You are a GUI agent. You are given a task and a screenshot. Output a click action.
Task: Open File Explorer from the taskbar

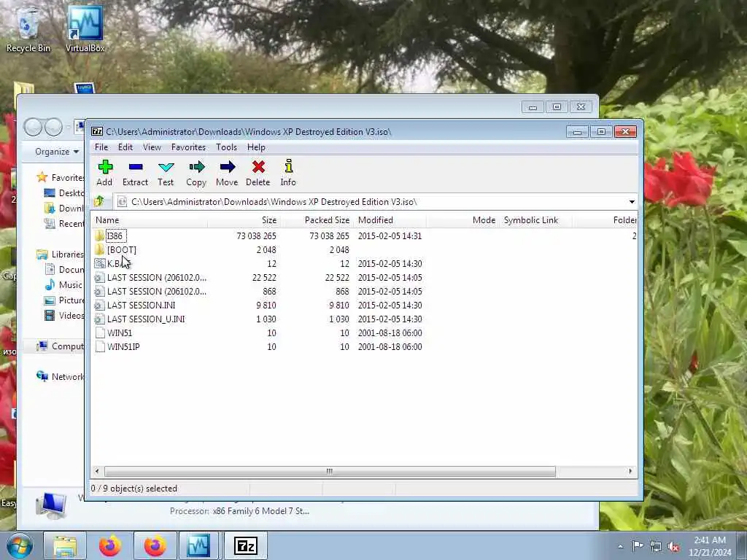tap(65, 545)
